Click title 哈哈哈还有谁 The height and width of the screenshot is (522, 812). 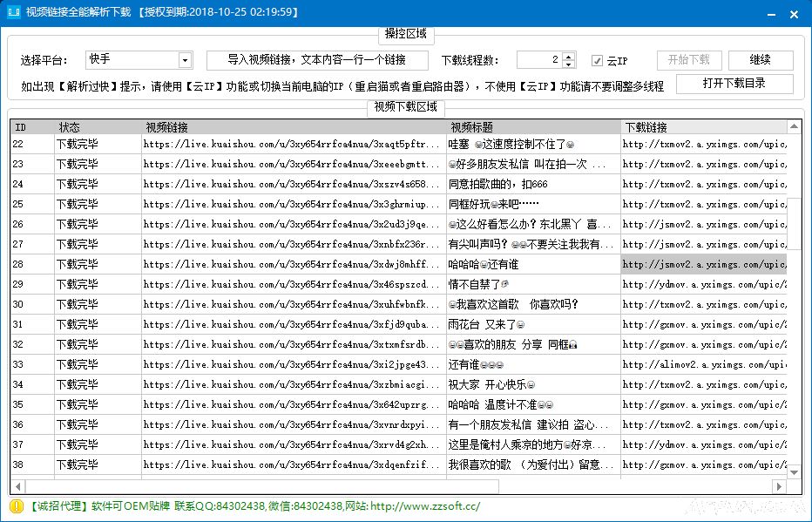(484, 264)
